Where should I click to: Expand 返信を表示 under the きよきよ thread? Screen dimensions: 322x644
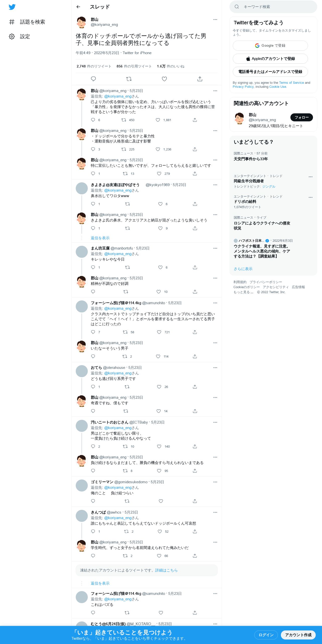click(x=100, y=238)
